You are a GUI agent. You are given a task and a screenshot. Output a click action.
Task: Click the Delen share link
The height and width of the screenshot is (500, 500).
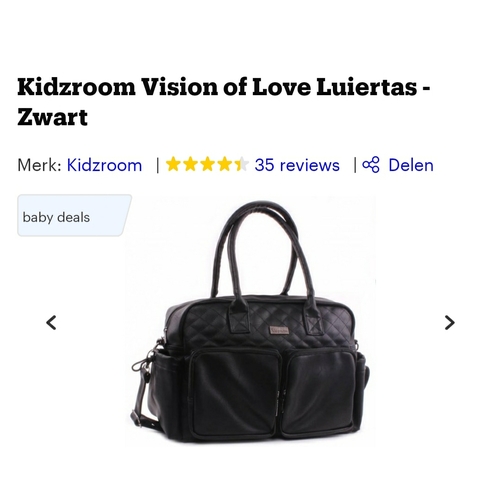[411, 165]
